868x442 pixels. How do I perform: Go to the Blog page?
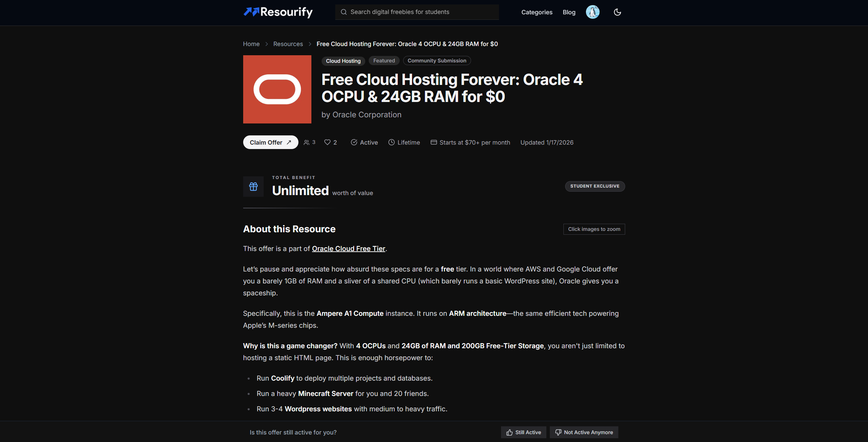coord(569,12)
